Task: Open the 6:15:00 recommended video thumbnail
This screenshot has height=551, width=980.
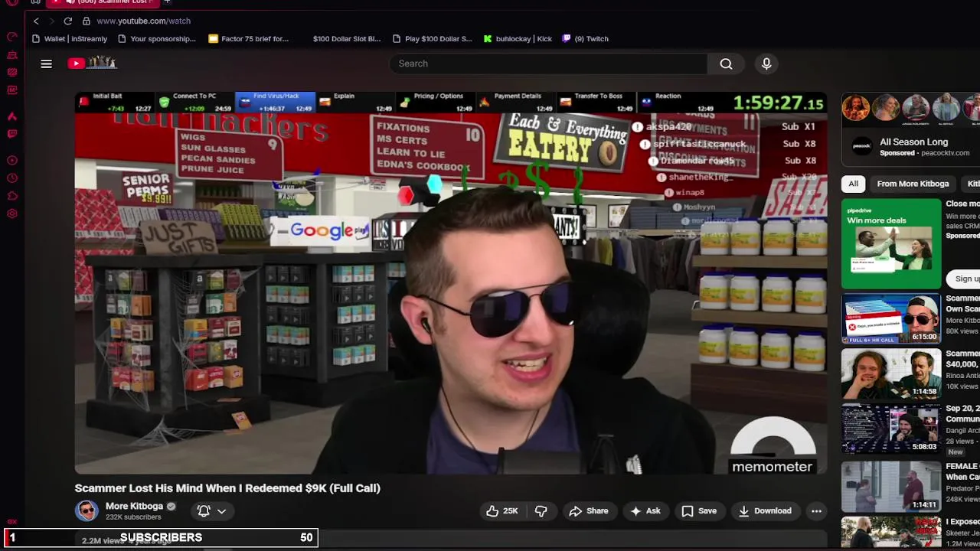Action: click(x=891, y=319)
